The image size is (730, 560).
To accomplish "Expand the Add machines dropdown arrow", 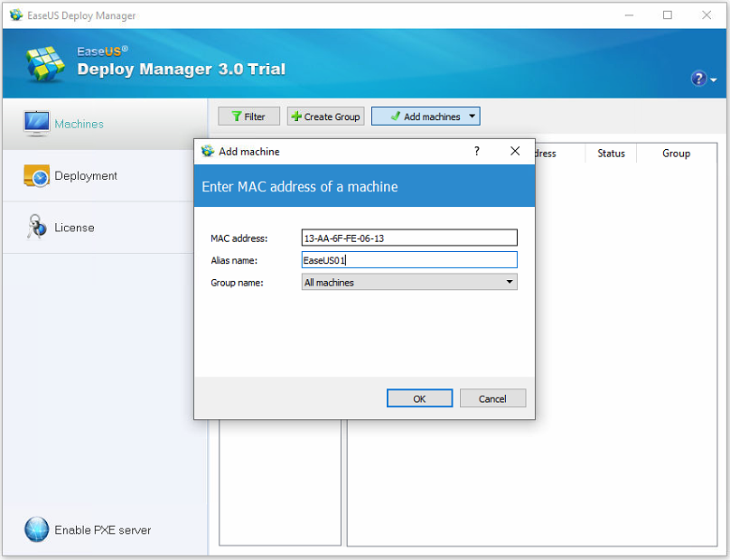I will click(x=473, y=116).
